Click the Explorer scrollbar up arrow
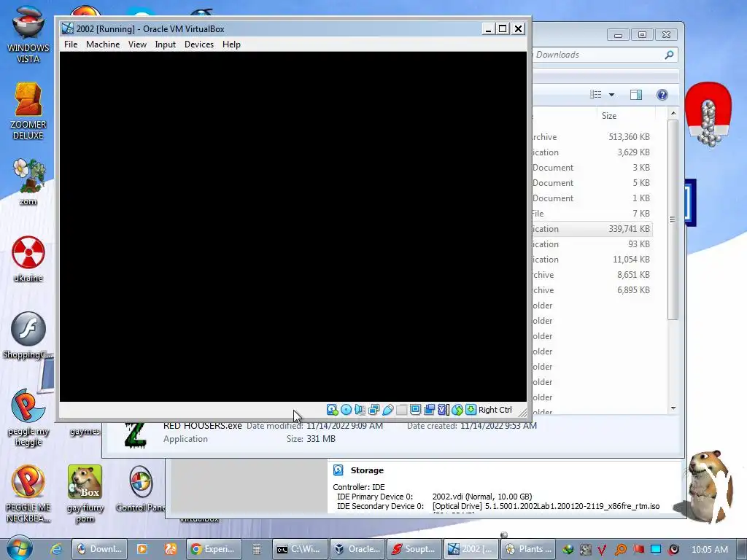747x560 pixels. coord(673,113)
